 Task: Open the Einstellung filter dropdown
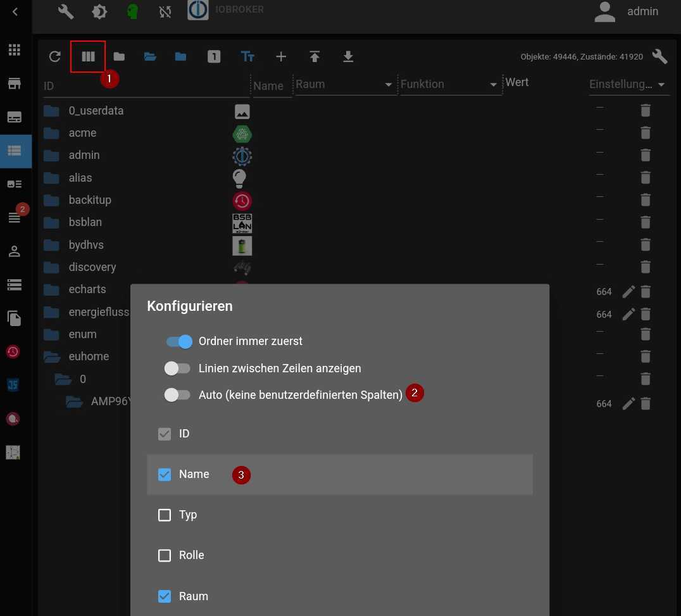pyautogui.click(x=628, y=84)
